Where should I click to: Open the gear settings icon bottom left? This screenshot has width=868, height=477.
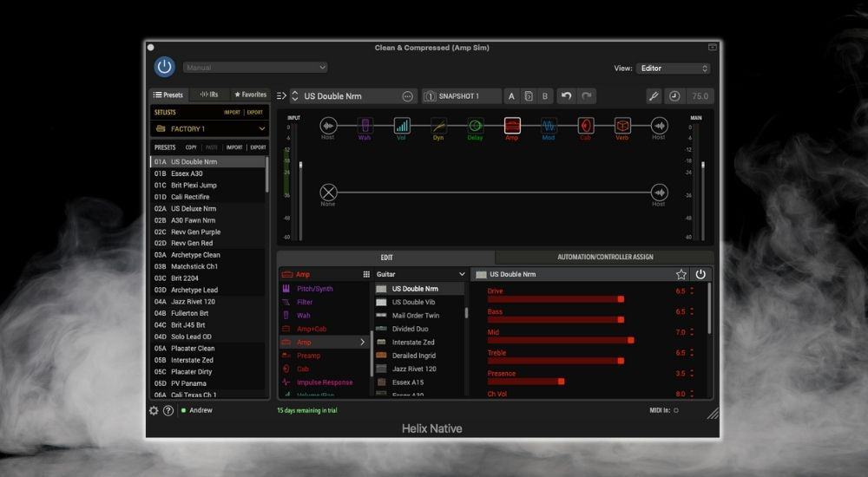pyautogui.click(x=154, y=410)
